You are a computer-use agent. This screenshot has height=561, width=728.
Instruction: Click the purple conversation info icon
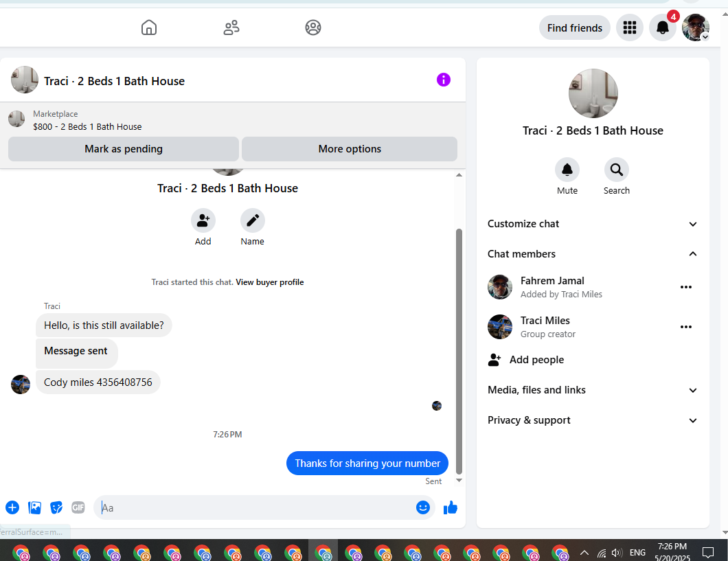[x=444, y=80]
